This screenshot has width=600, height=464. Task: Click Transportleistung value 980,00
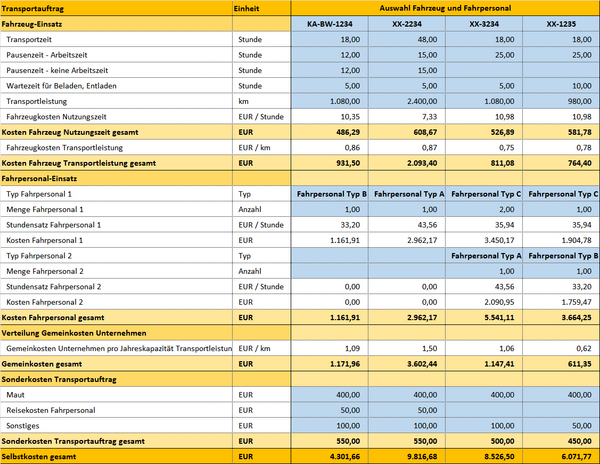[561, 101]
